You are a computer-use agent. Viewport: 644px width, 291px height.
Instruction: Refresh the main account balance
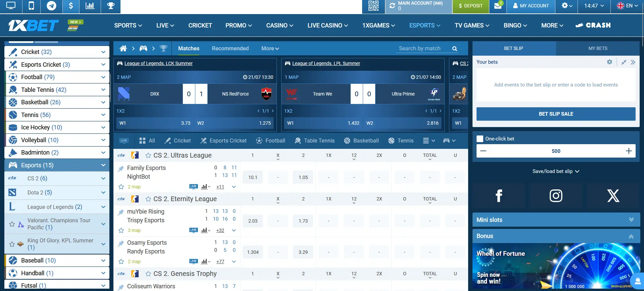click(392, 6)
